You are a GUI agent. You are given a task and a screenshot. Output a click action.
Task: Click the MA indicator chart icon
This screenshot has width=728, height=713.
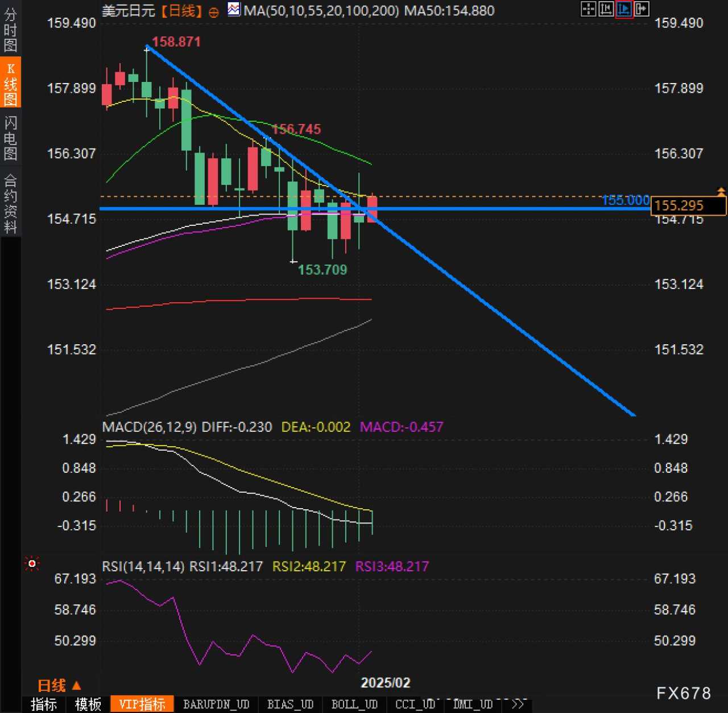[234, 9]
